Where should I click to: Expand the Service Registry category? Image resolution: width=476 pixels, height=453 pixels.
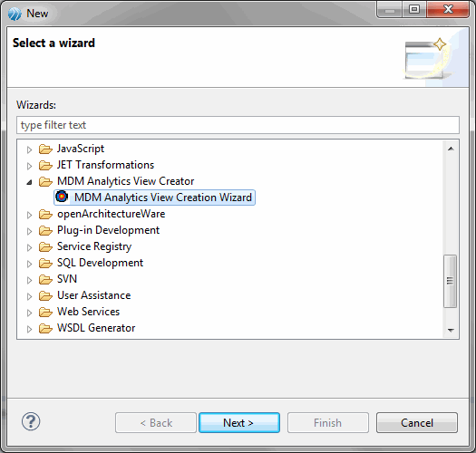click(x=29, y=247)
